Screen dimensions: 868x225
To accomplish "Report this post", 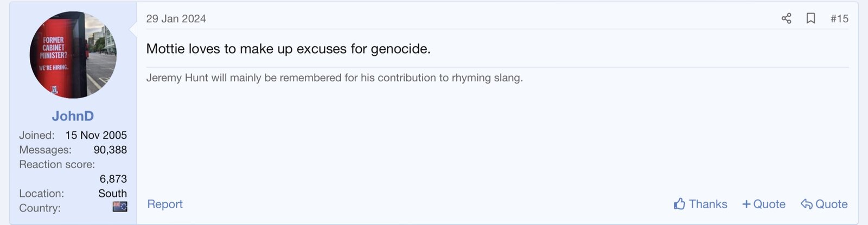I will (x=165, y=204).
